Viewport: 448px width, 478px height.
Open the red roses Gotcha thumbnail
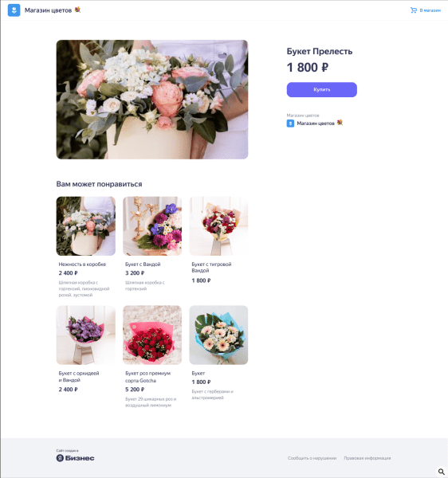point(152,335)
